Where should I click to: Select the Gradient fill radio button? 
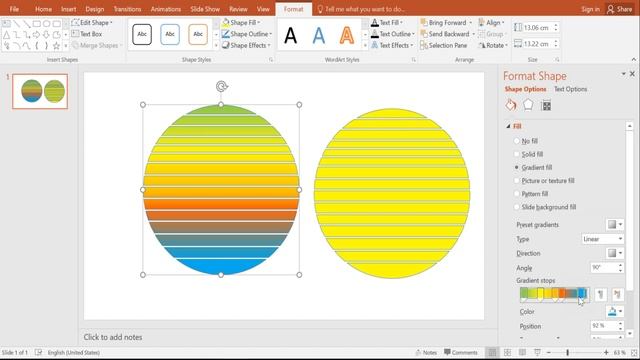tap(517, 167)
